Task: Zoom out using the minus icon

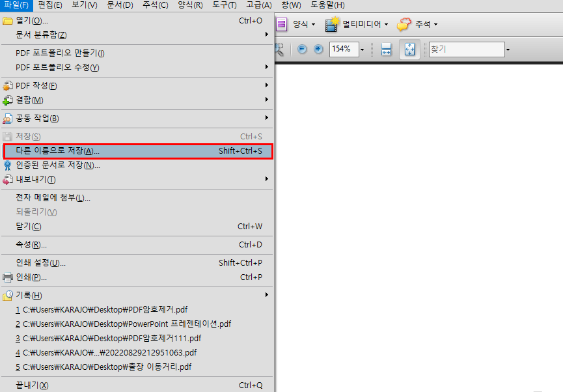Action: point(301,49)
